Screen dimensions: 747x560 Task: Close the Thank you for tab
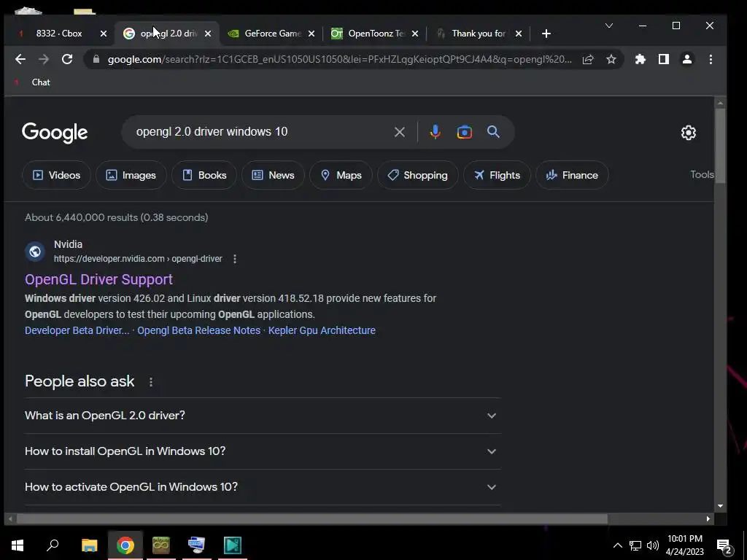click(519, 34)
